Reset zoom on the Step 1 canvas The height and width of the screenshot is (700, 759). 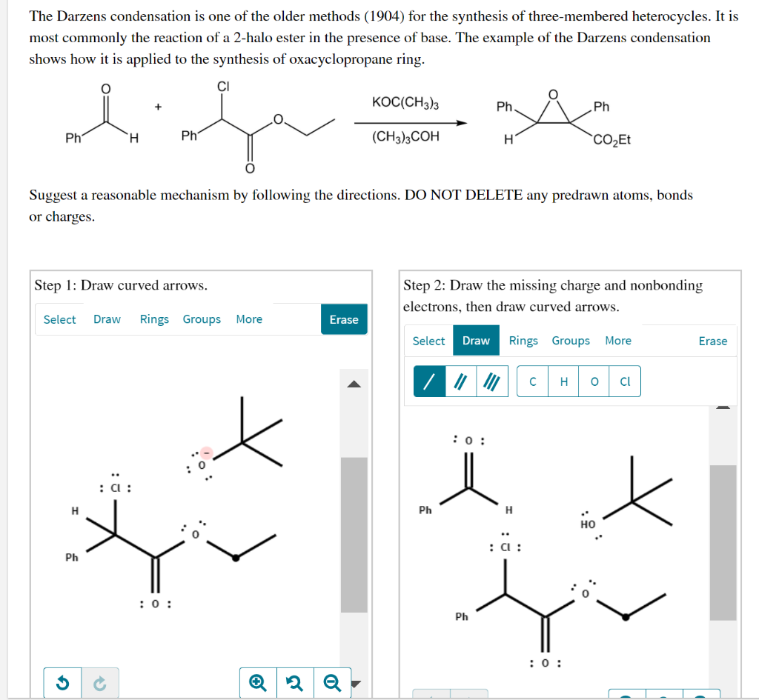[295, 682]
